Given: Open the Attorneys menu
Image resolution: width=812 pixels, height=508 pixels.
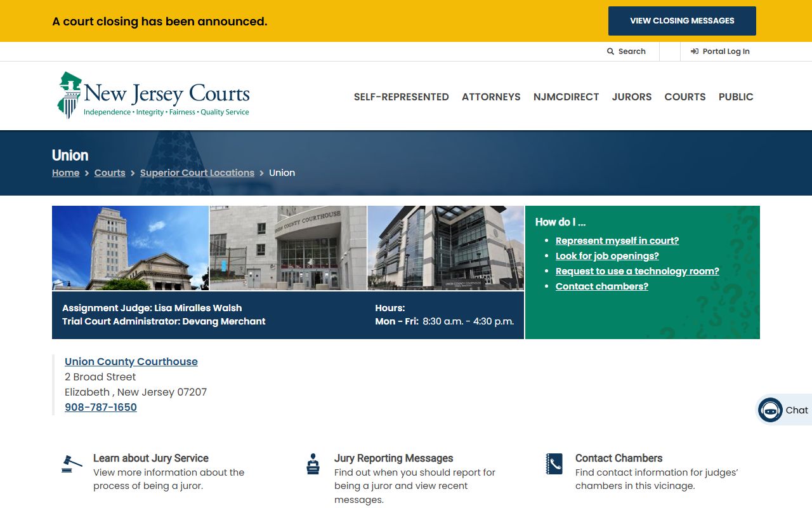Looking at the screenshot, I should pos(491,97).
